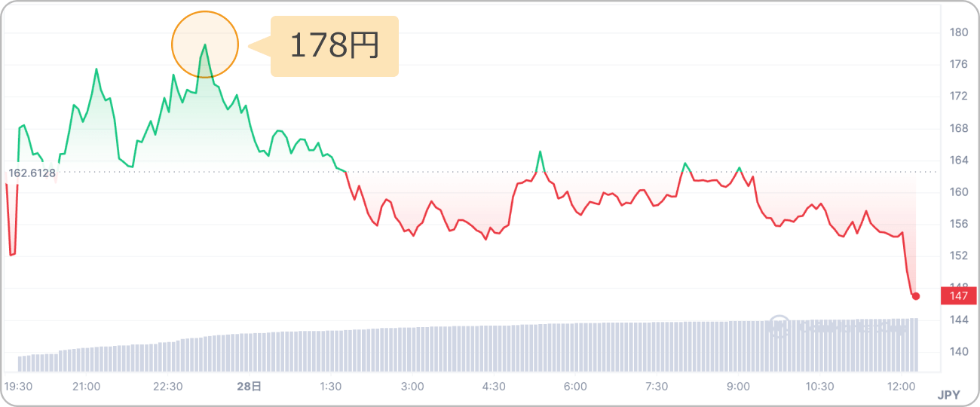Image resolution: width=980 pixels, height=407 pixels.
Task: Click the 160 price axis value
Action: pyautogui.click(x=960, y=192)
